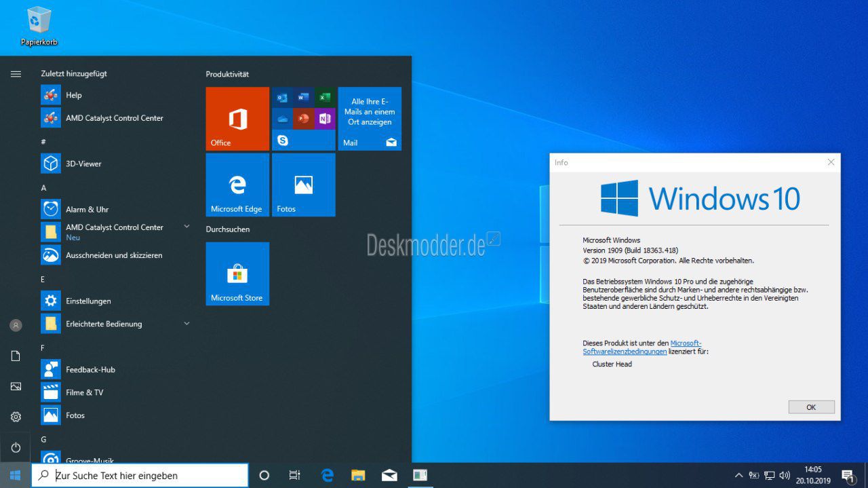Viewport: 868px width, 488px height.
Task: Click the volume speaker tray icon
Action: [x=785, y=475]
